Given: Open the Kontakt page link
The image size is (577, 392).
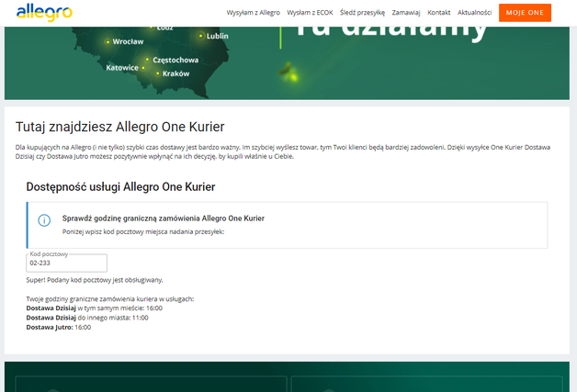Looking at the screenshot, I should pyautogui.click(x=439, y=13).
